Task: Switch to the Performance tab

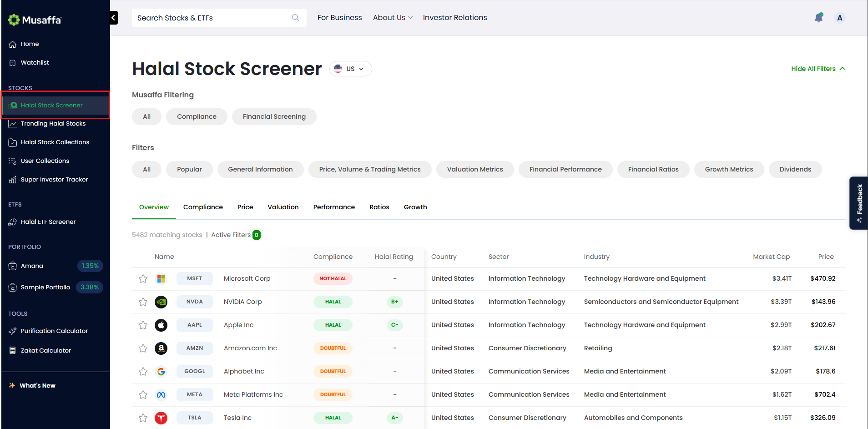Action: (334, 207)
